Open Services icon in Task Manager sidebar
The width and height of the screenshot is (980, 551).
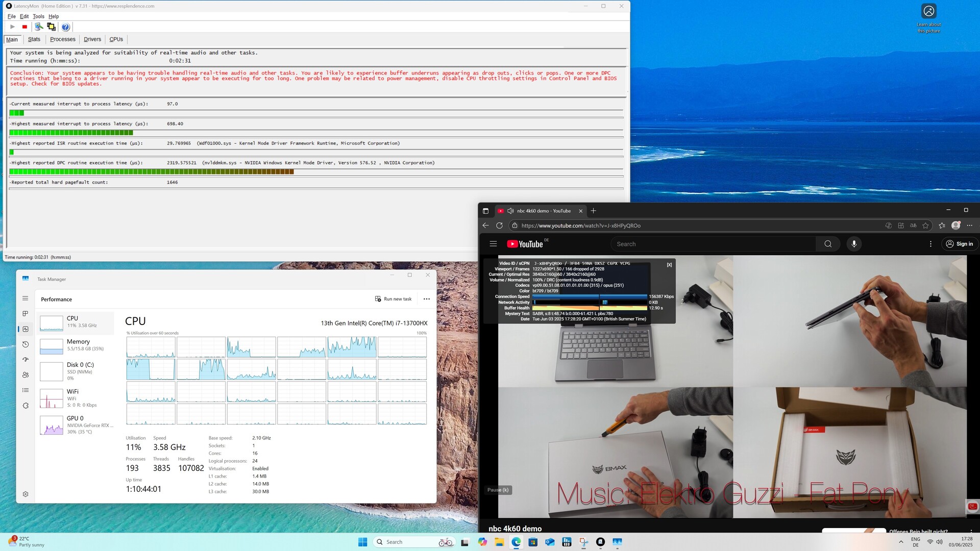[x=25, y=406]
